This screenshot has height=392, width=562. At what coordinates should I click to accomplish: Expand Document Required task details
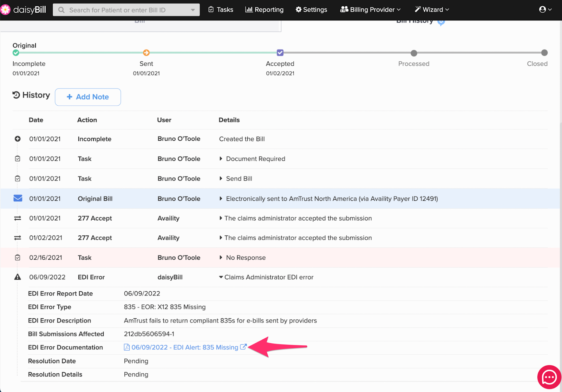(x=221, y=159)
